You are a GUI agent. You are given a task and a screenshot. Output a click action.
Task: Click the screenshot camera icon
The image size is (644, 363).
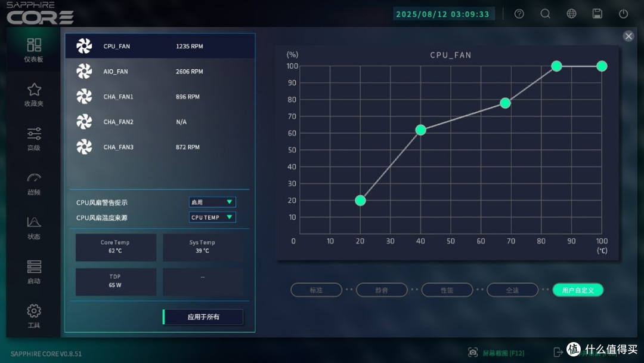473,352
